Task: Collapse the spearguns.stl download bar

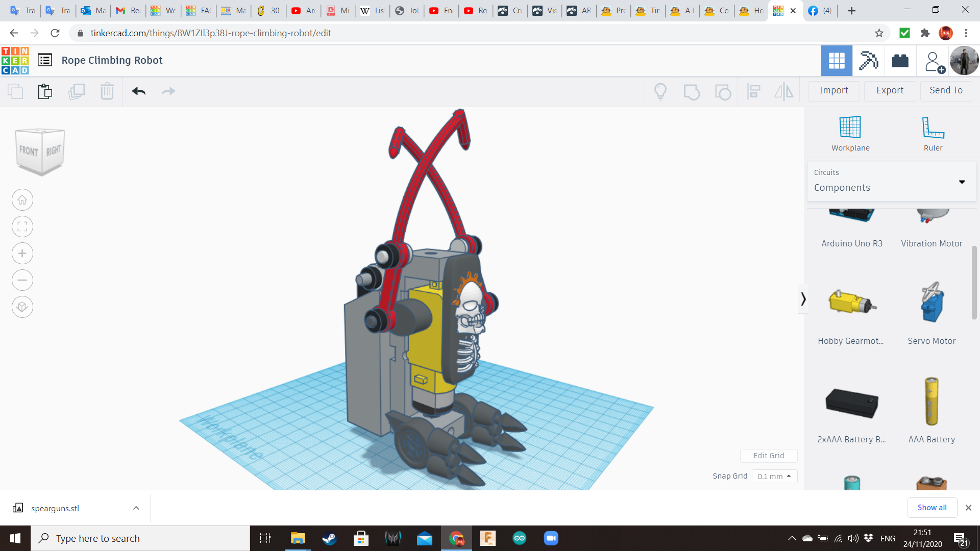Action: [136, 508]
